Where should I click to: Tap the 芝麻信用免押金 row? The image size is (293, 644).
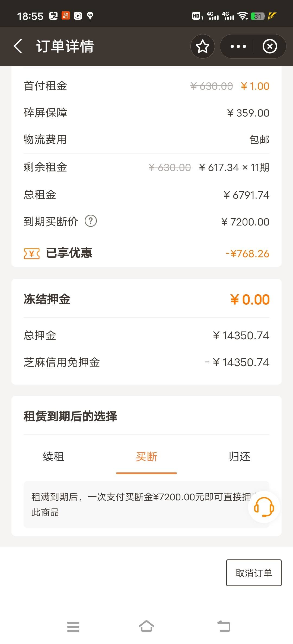(146, 362)
